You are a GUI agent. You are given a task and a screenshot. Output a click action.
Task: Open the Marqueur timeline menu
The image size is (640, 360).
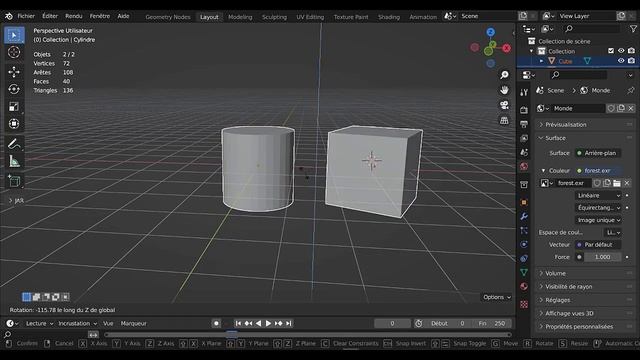click(133, 323)
